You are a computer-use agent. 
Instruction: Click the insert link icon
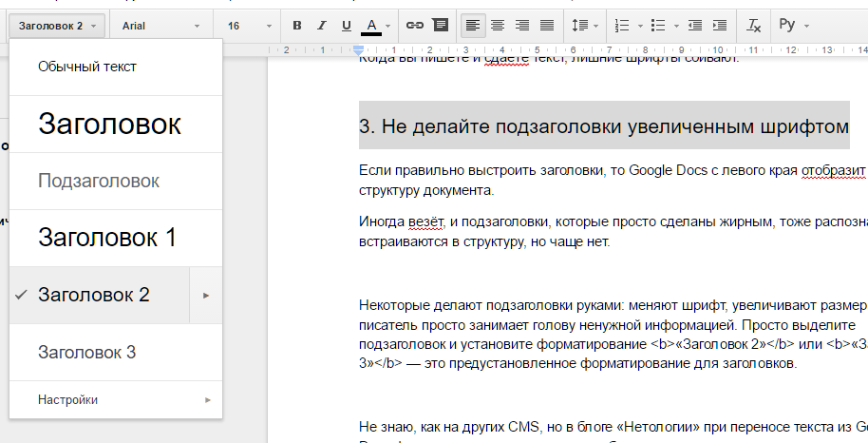tap(415, 25)
